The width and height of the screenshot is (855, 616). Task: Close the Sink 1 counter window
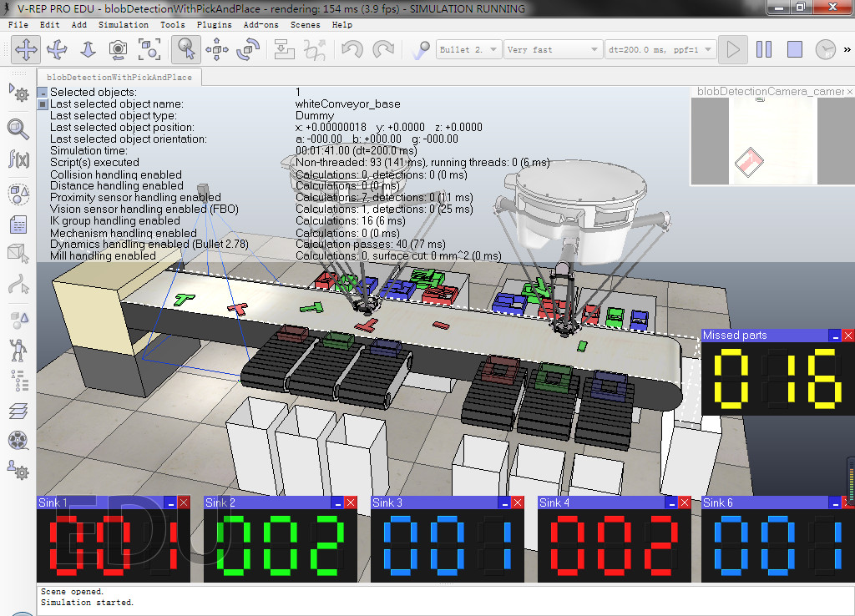coord(184,502)
